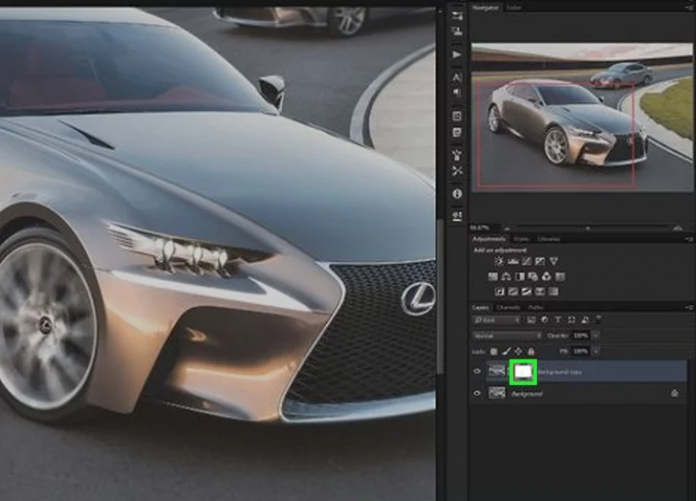Hide the Background layer

pyautogui.click(x=476, y=394)
